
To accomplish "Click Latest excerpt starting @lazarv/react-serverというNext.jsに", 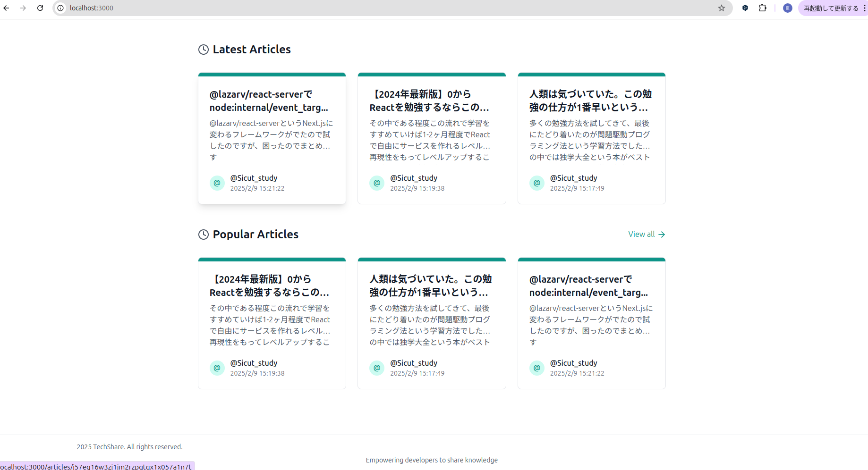I will coord(272,140).
